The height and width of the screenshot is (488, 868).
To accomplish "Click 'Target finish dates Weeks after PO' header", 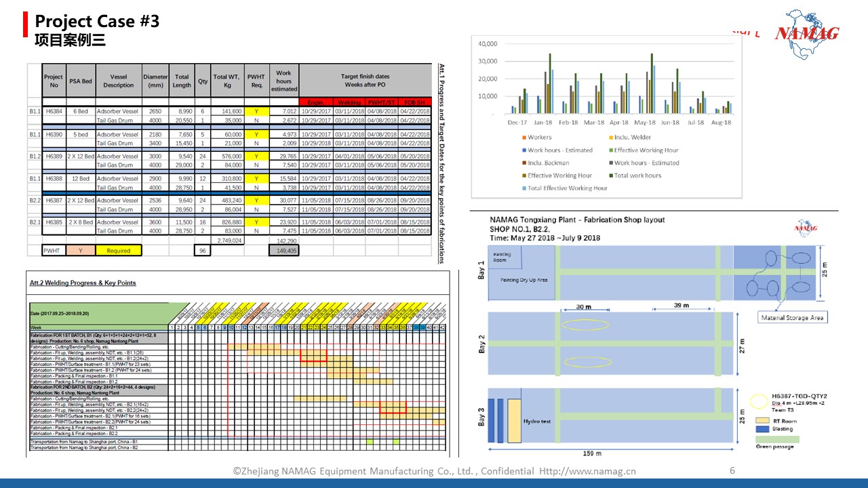I will tap(365, 80).
